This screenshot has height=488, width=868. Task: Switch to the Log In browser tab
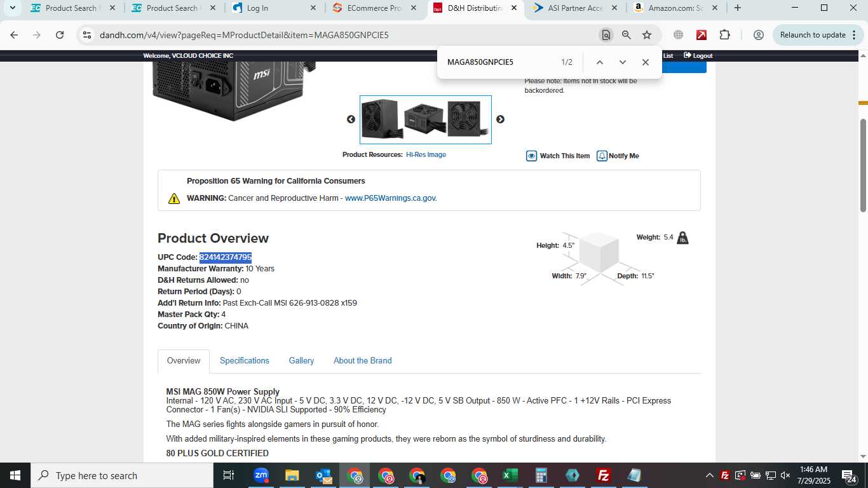(x=273, y=8)
